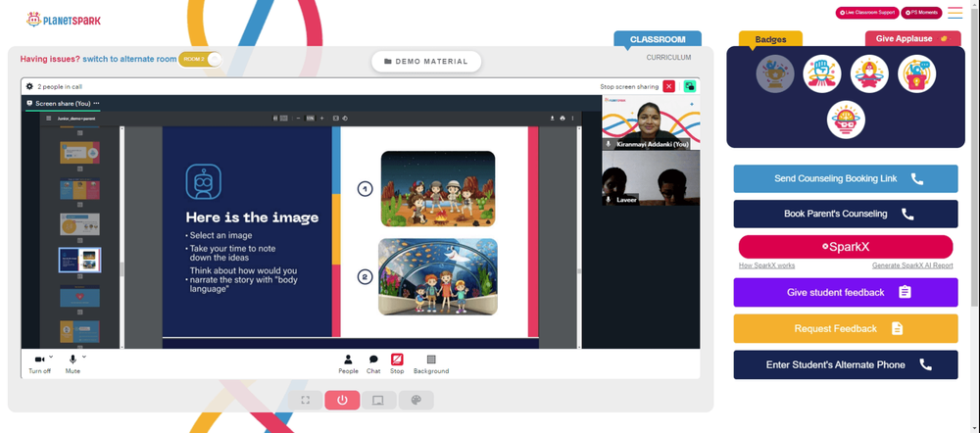Select the CLASSROOM tab

click(x=658, y=39)
